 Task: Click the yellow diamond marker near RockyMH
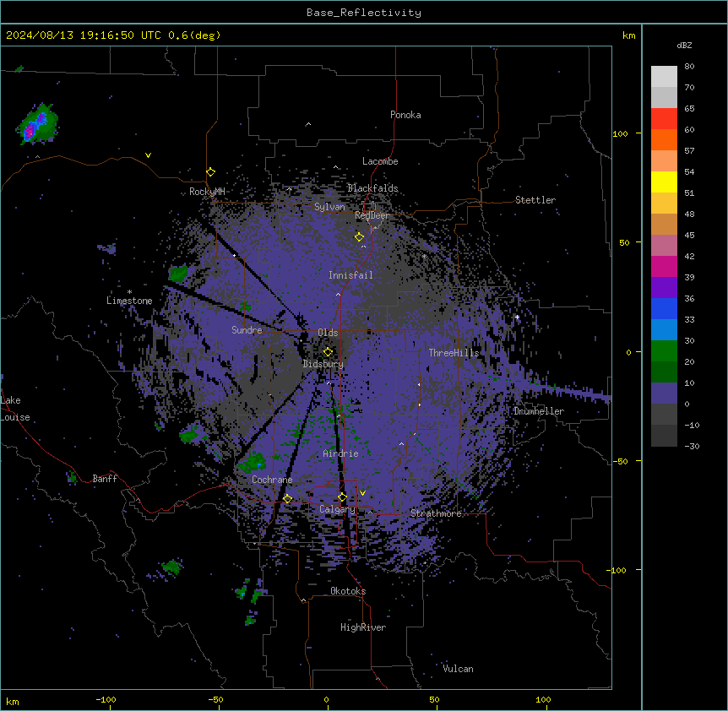pyautogui.click(x=211, y=171)
